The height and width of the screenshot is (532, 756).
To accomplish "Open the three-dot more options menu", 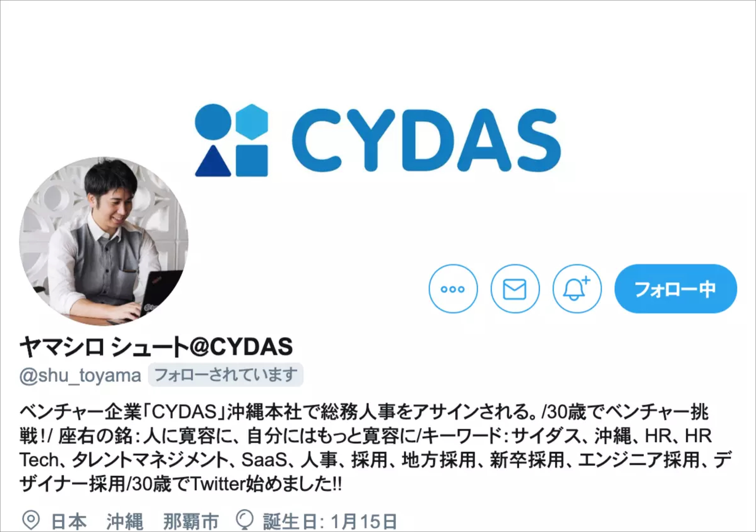I will click(453, 289).
